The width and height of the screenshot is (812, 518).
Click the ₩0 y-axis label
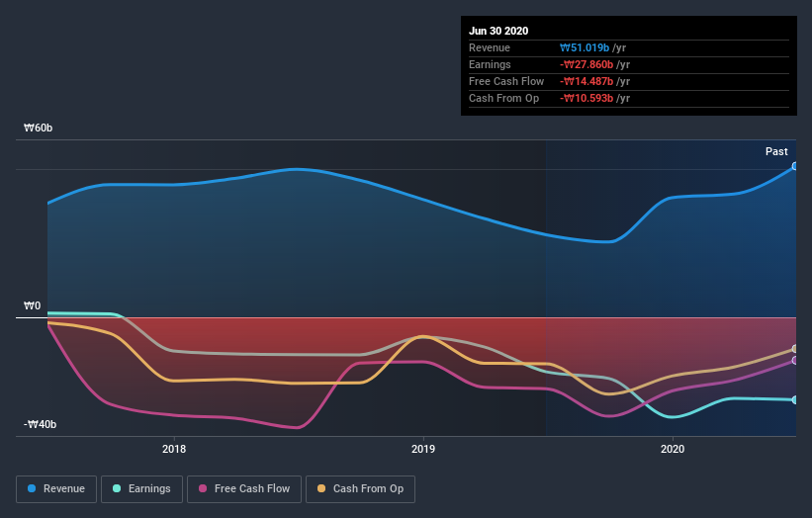pyautogui.click(x=32, y=305)
